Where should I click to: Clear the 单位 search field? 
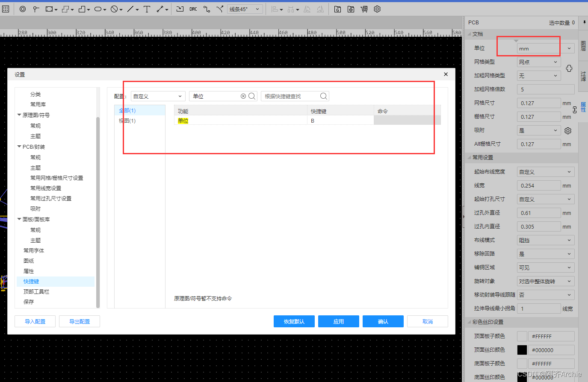243,96
